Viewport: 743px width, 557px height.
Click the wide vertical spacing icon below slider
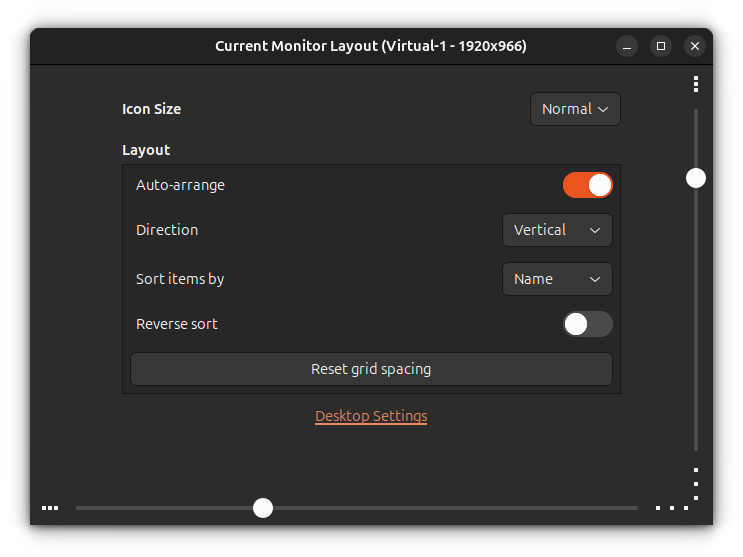[696, 483]
